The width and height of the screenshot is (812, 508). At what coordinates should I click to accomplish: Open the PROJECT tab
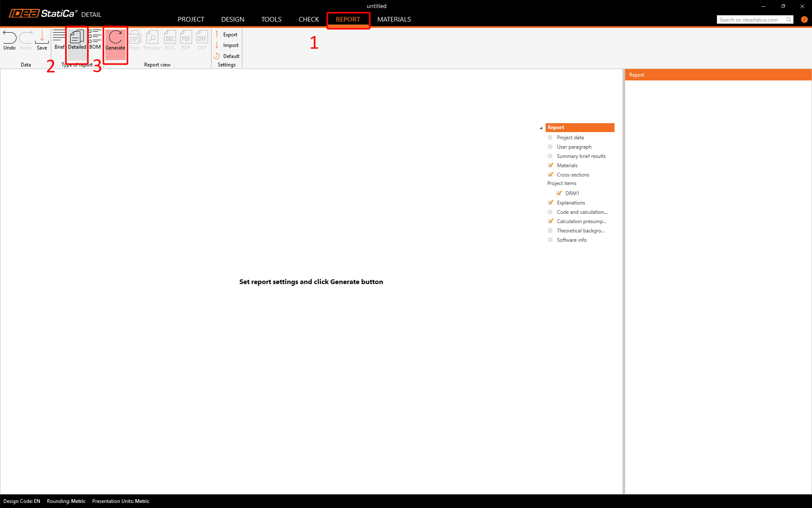pyautogui.click(x=191, y=19)
